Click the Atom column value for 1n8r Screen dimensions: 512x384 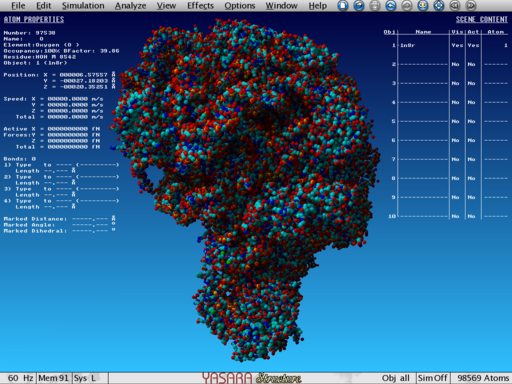(505, 45)
